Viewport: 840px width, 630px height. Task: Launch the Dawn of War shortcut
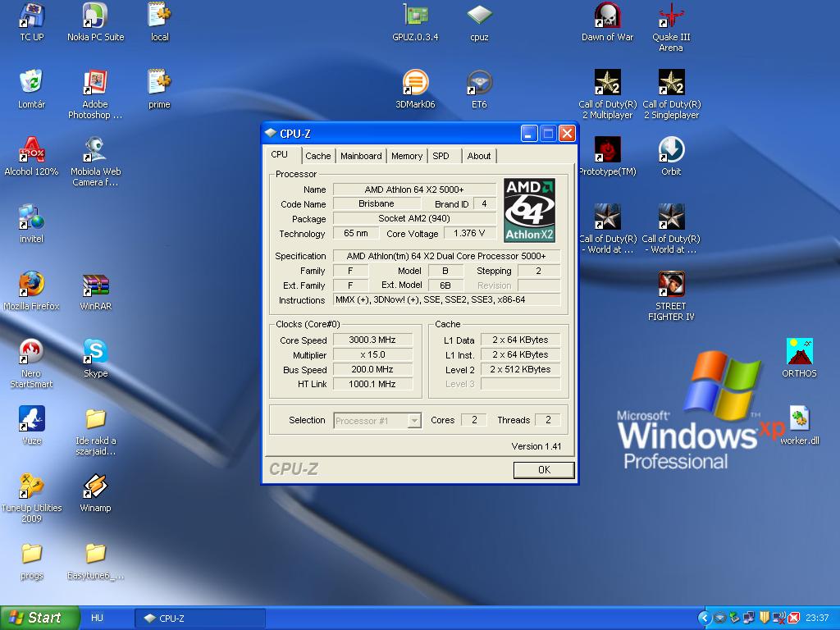tap(608, 21)
